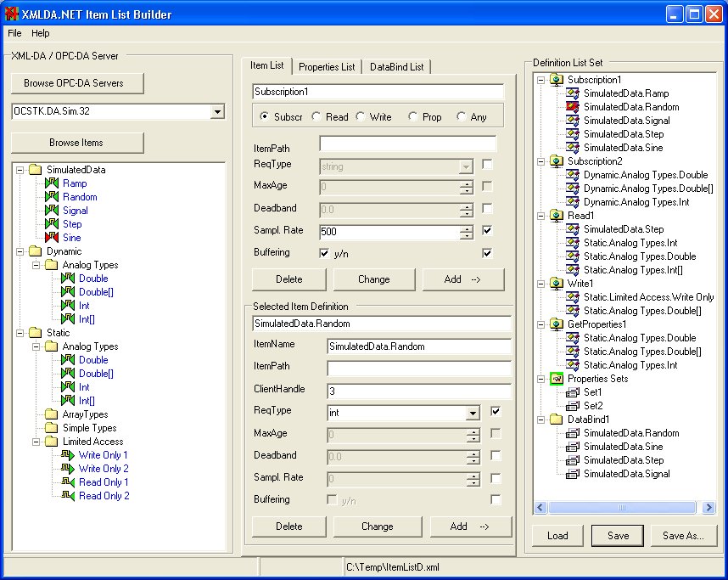The width and height of the screenshot is (728, 580).
Task: Click the GetProperties1 list icon
Action: pos(557,324)
